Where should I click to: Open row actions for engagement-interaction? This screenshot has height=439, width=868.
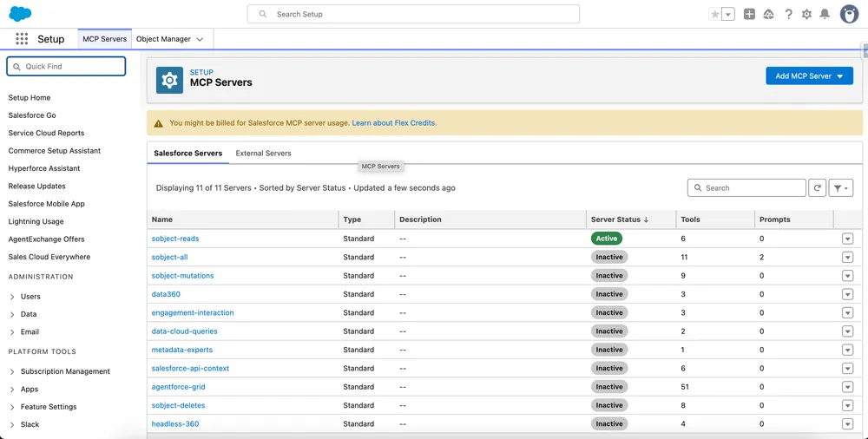[847, 313]
